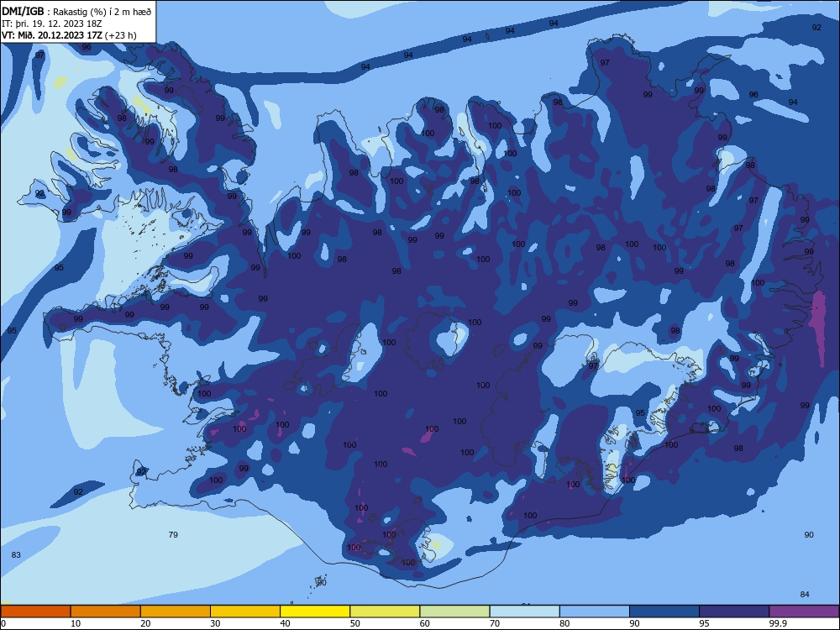The width and height of the screenshot is (840, 630).
Task: Select the orange 10–20 legend swatch
Action: point(106,612)
